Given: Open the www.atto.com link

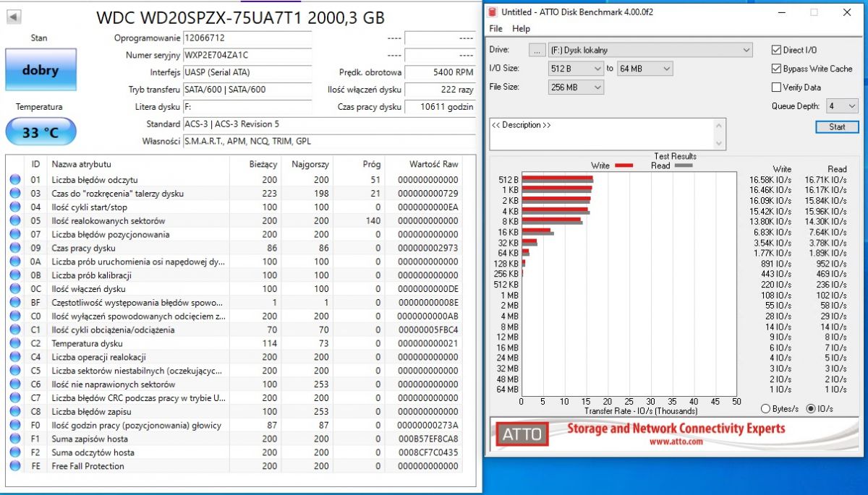Looking at the screenshot, I should (676, 442).
